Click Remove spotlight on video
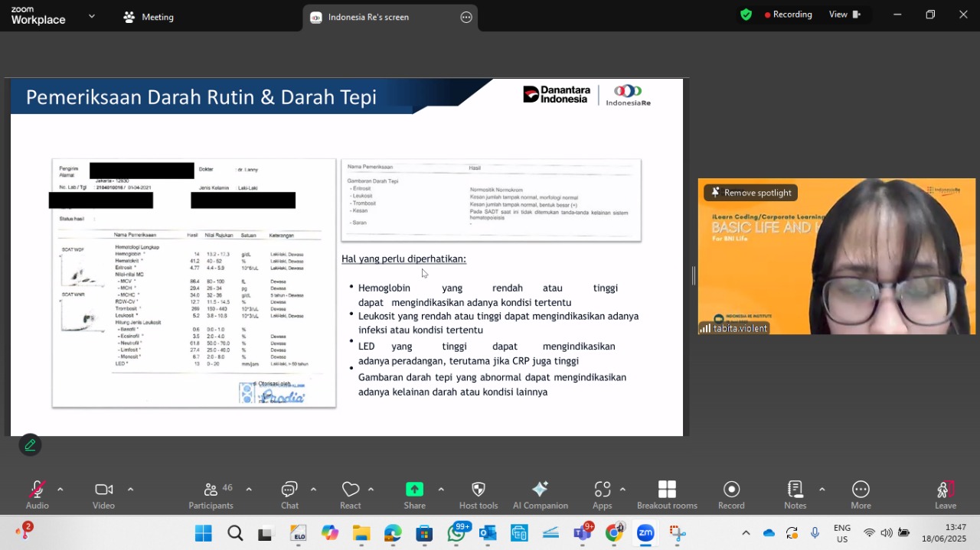Image resolution: width=980 pixels, height=550 pixels. click(x=751, y=193)
